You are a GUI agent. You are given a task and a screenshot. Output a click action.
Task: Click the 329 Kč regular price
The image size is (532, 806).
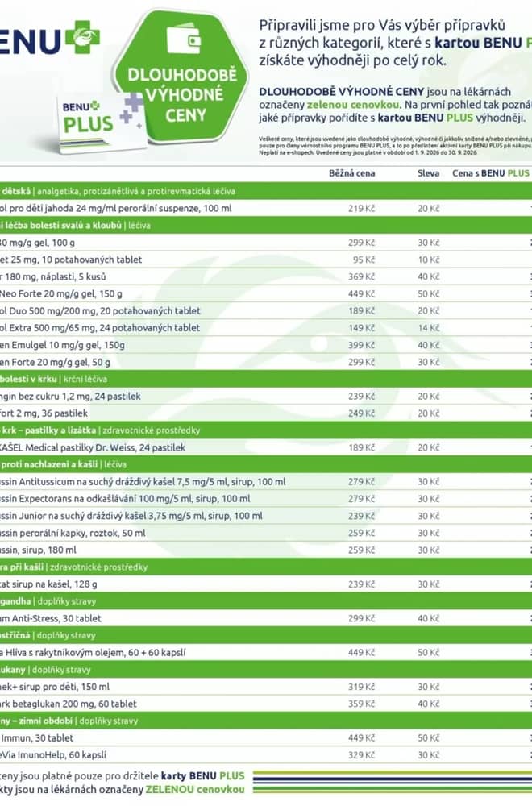(361, 755)
